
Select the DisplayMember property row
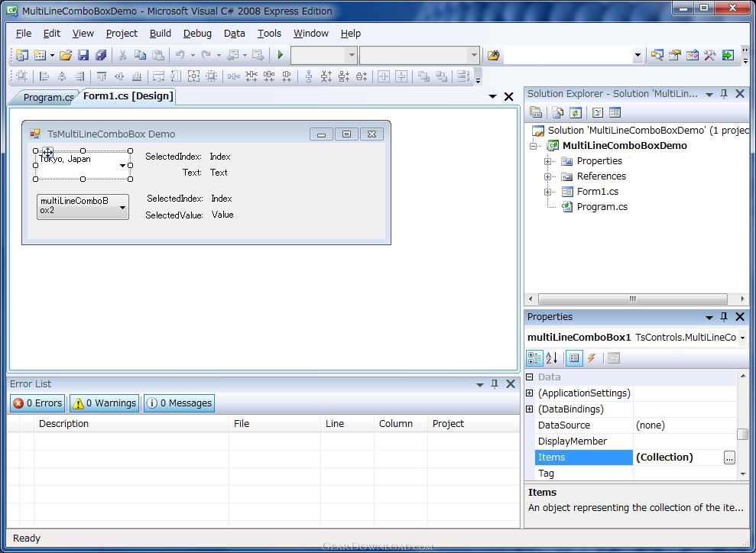[x=635, y=441]
